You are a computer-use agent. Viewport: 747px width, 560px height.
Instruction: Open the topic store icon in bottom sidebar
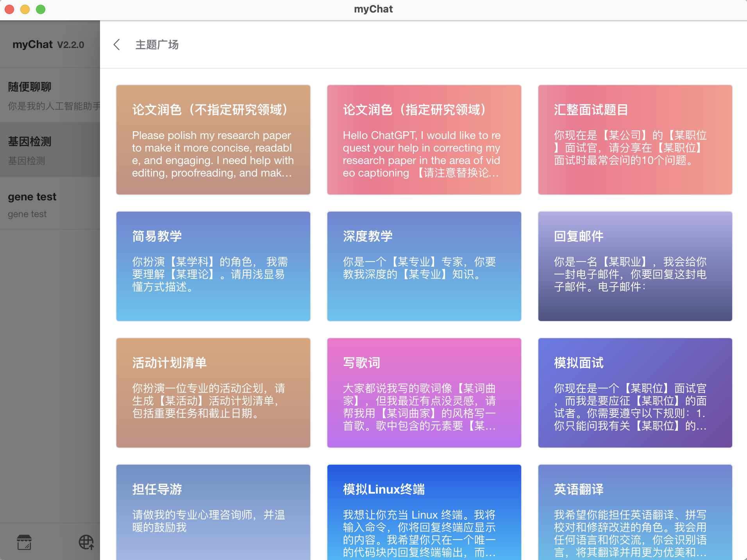tap(24, 542)
